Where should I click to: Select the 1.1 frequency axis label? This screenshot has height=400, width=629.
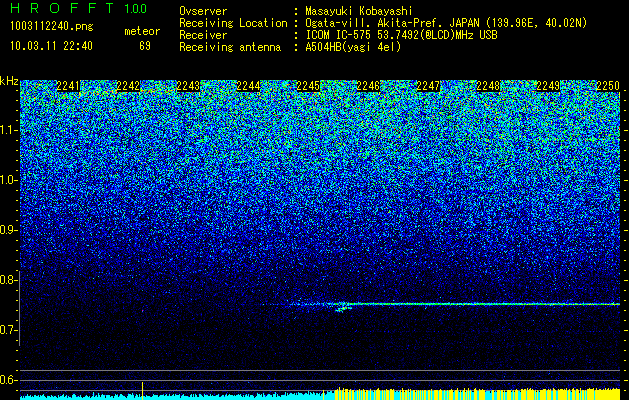click(8, 130)
